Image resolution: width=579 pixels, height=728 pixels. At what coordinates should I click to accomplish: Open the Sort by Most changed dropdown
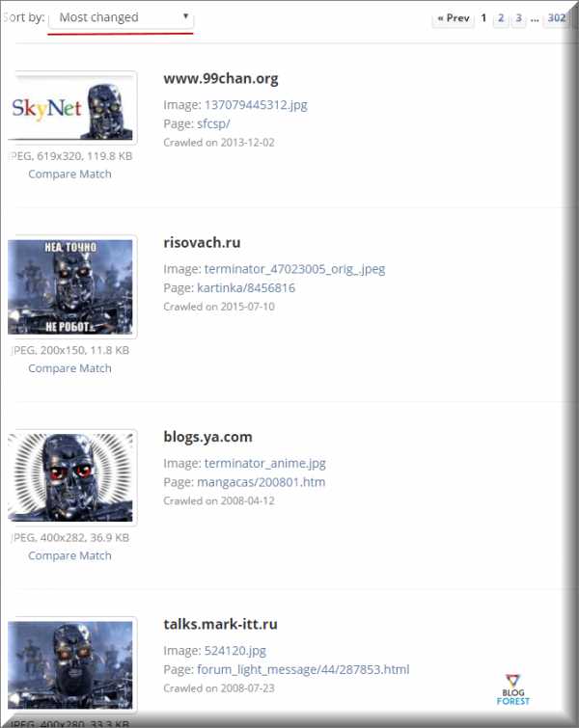point(121,17)
